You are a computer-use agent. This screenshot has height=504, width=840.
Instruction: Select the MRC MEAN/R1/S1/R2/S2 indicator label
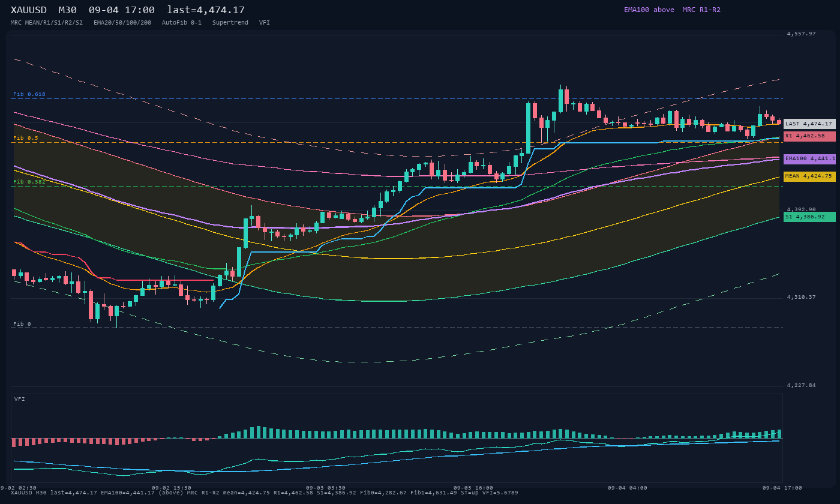[47, 23]
